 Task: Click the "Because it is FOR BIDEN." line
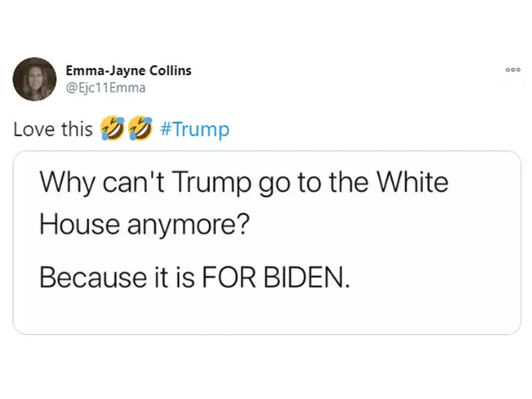click(x=192, y=276)
